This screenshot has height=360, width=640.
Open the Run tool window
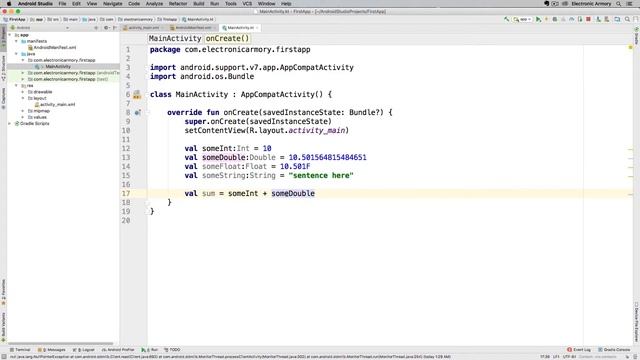149,350
